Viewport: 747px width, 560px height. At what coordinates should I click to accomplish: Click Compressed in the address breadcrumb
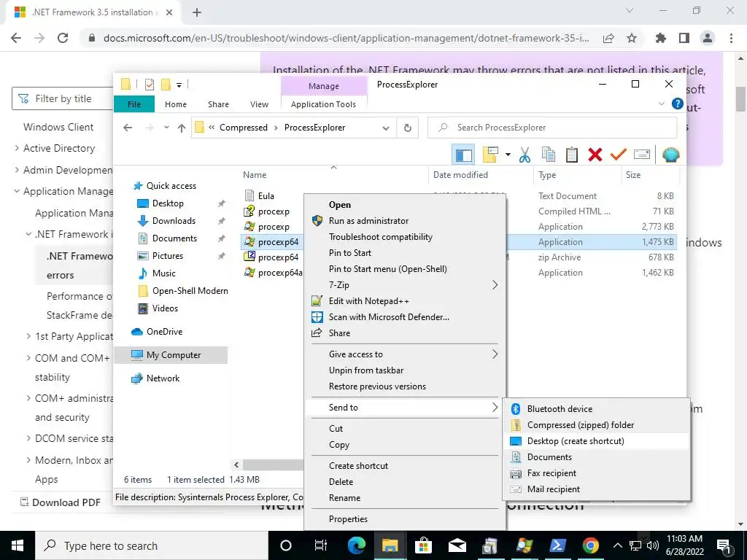point(243,128)
